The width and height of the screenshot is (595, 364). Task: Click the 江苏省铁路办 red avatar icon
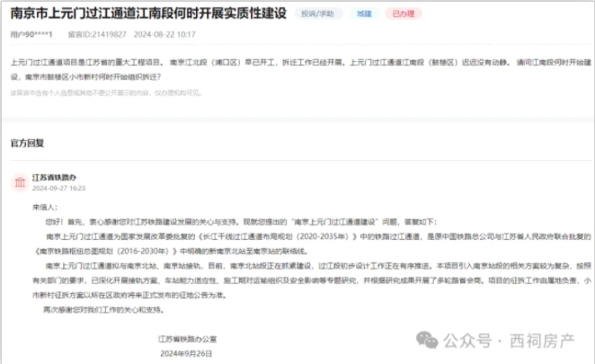[19, 182]
